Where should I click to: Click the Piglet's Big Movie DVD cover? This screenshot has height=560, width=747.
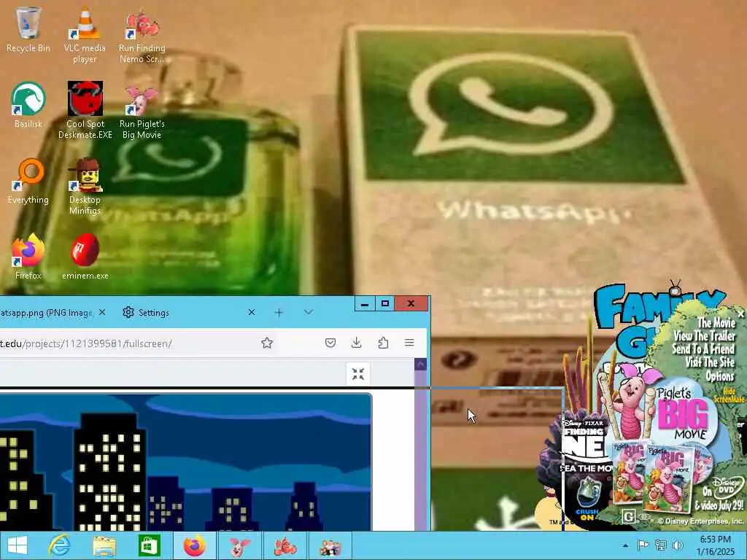point(668,478)
